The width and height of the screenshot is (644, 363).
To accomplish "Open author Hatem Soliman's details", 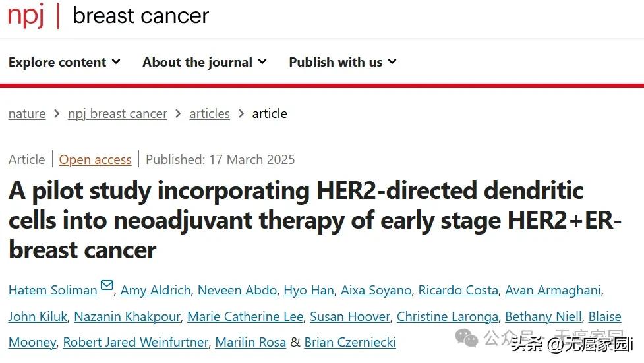I will coord(53,290).
